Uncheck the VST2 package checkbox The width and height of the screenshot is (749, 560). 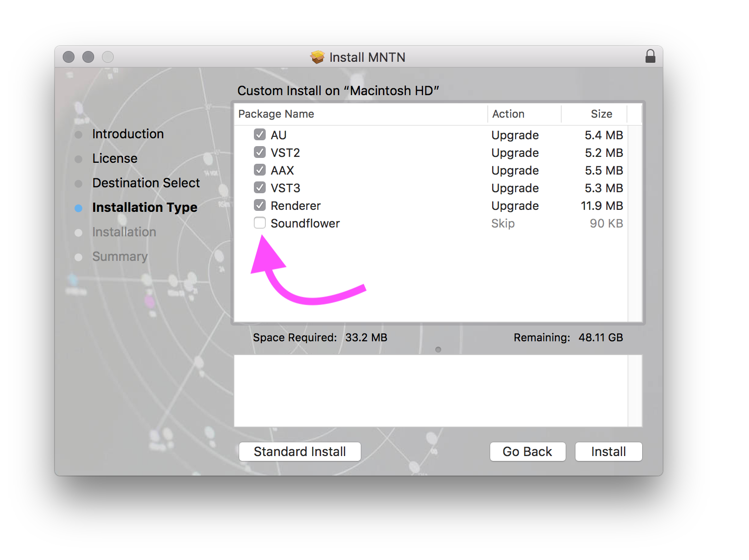point(260,152)
